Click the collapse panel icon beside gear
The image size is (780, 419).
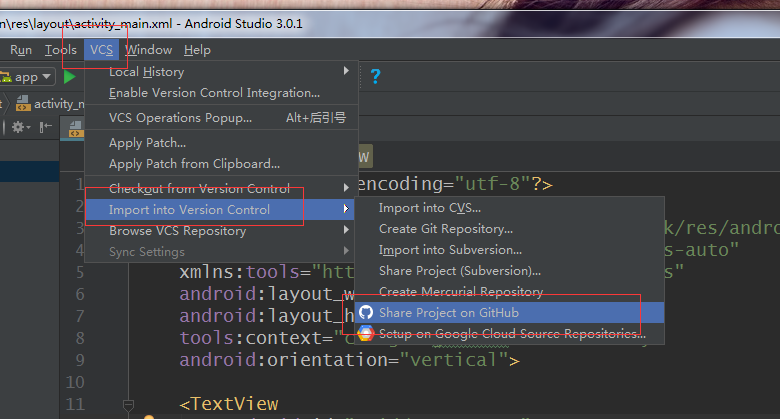(46, 127)
